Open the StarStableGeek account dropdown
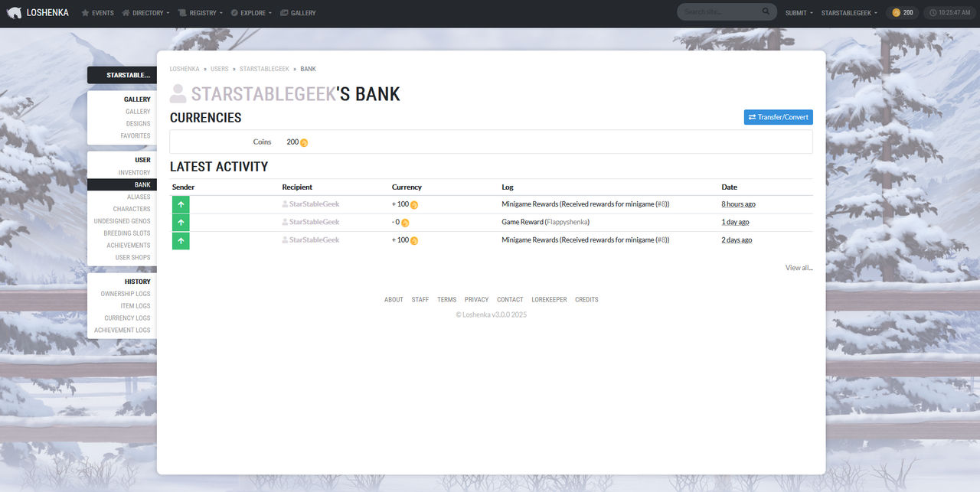The width and height of the screenshot is (980, 492). tap(849, 13)
